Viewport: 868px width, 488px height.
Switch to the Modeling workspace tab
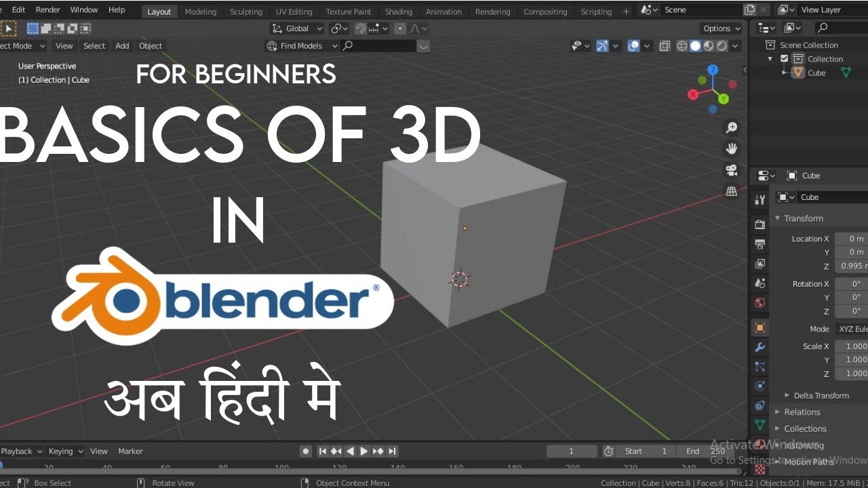point(201,12)
